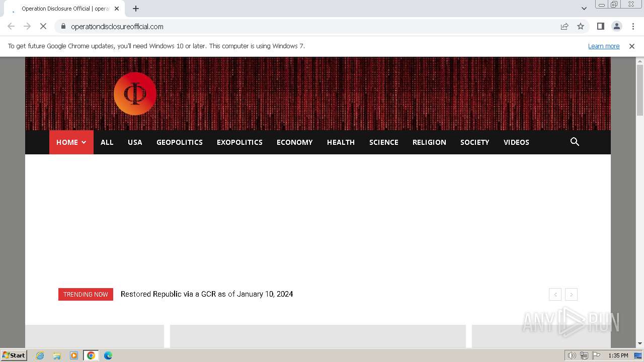Show previous trending article arrow
This screenshot has height=362, width=644.
(x=555, y=295)
